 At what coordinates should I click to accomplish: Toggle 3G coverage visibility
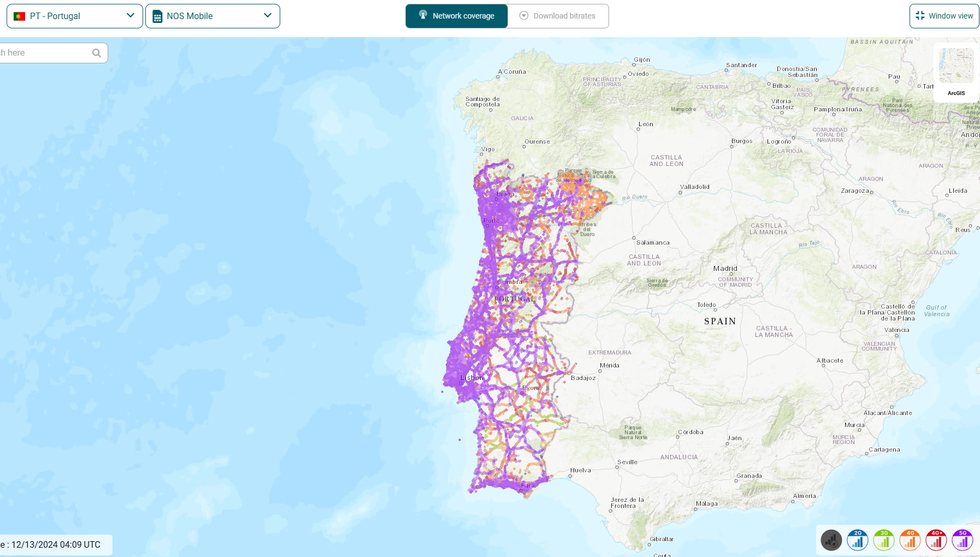point(883,540)
